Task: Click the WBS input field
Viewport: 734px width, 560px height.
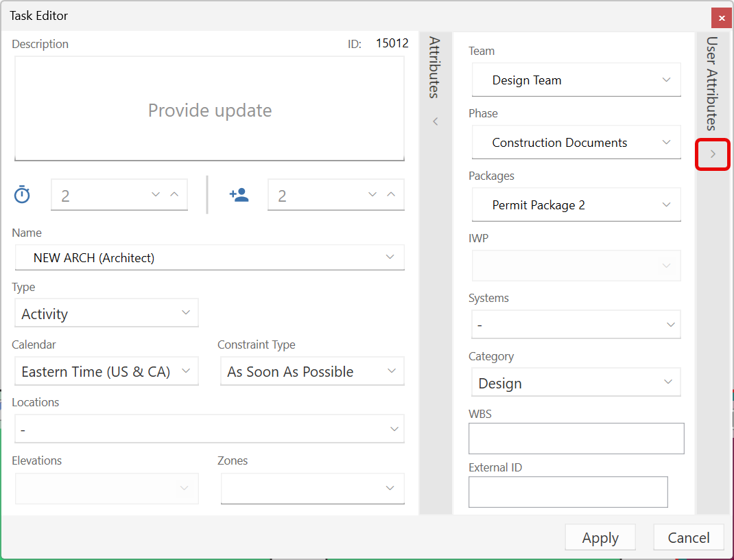Action: click(576, 439)
